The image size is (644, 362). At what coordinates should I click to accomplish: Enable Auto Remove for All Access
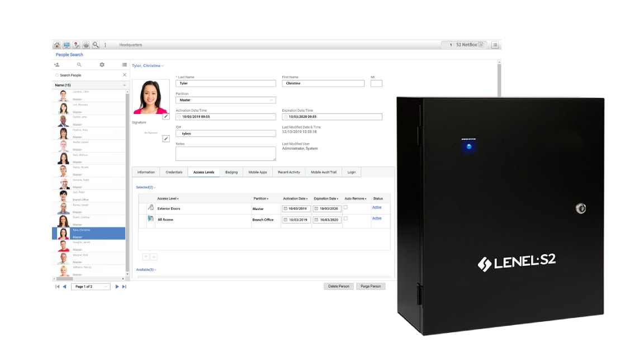click(345, 218)
